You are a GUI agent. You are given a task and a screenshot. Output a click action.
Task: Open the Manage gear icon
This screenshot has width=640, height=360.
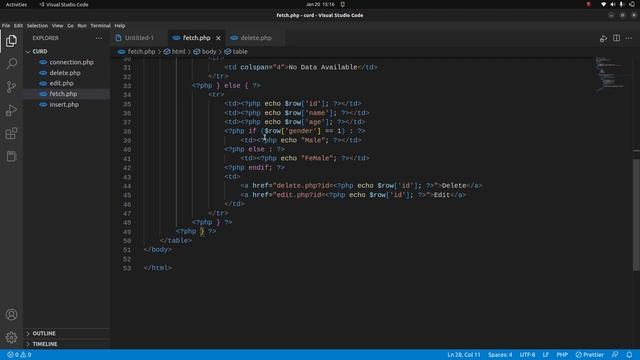tap(11, 337)
